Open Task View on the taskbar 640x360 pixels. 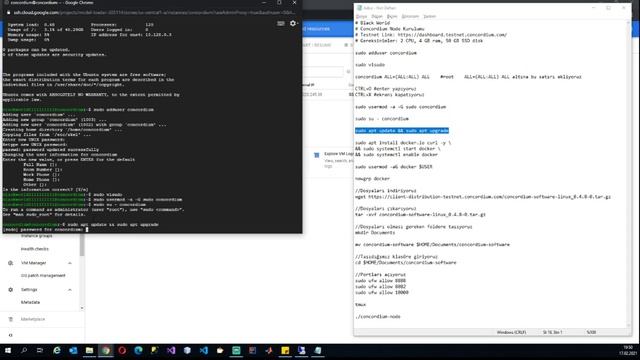click(40, 351)
